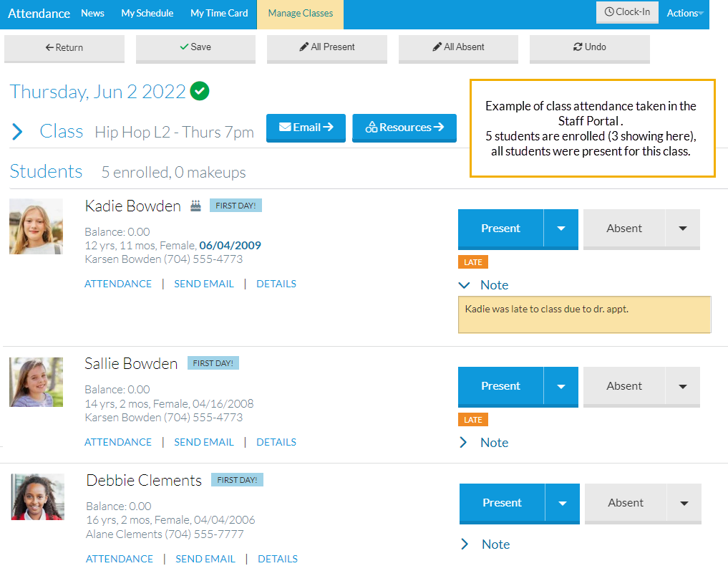
Task: Expand Sallie Bowden's Note section
Action: 463,442
